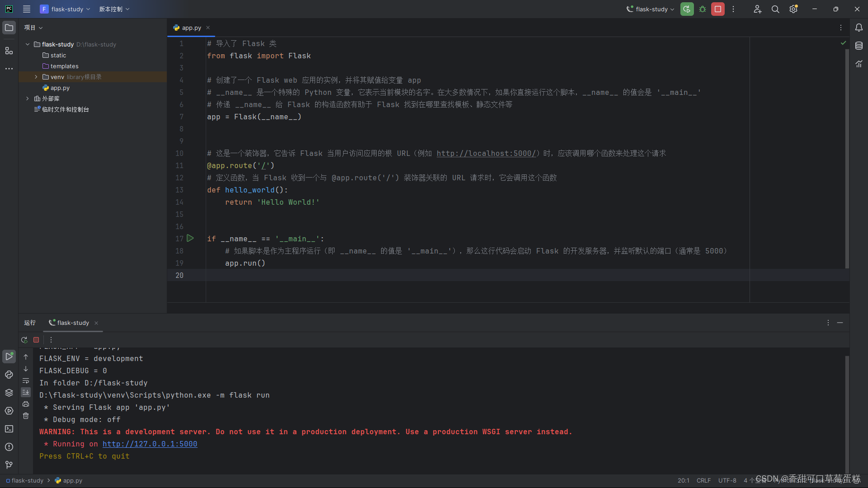Image resolution: width=868 pixels, height=488 pixels.
Task: Click the CRLF line separator indicator
Action: point(703,480)
